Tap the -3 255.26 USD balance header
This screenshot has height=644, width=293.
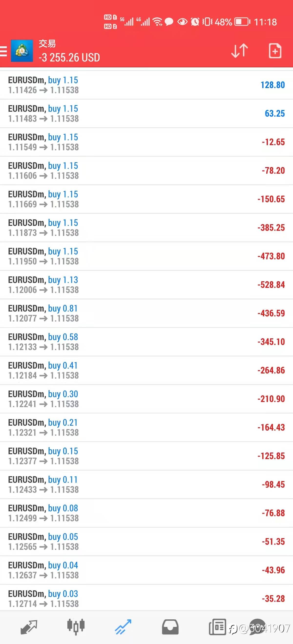coord(69,58)
